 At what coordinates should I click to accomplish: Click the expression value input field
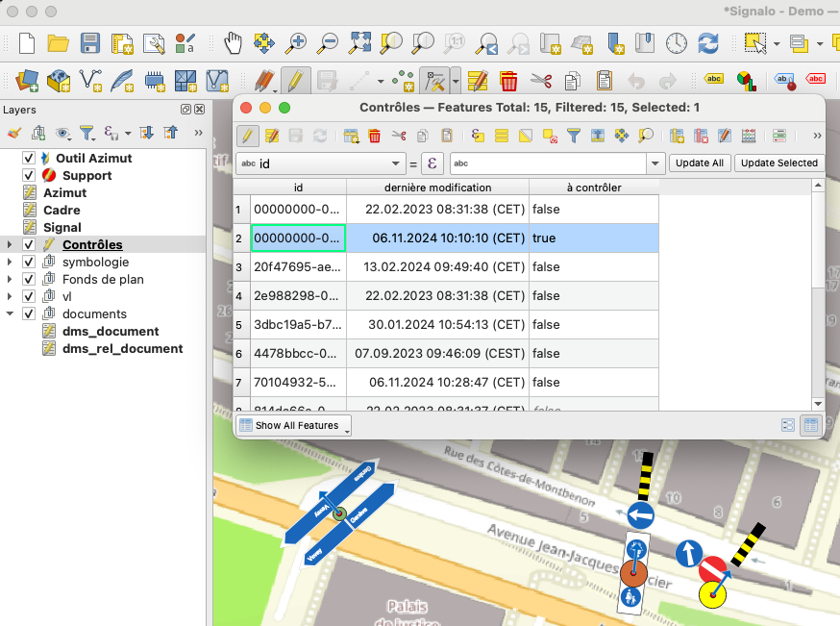click(548, 163)
